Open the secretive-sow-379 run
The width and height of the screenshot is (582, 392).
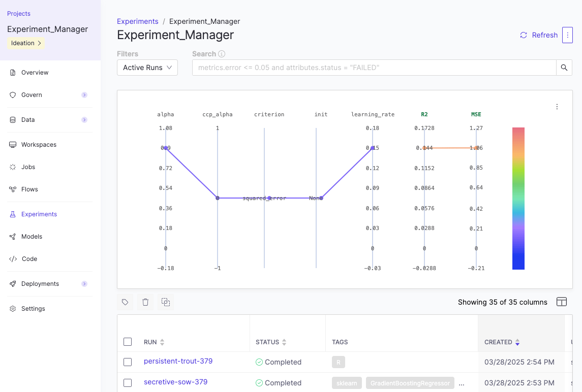click(x=175, y=382)
